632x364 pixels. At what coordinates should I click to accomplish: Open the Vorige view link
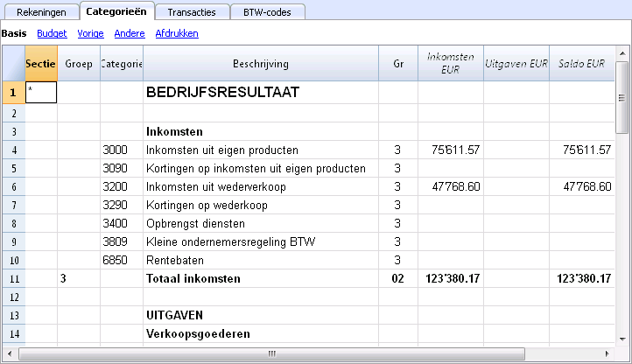(91, 33)
